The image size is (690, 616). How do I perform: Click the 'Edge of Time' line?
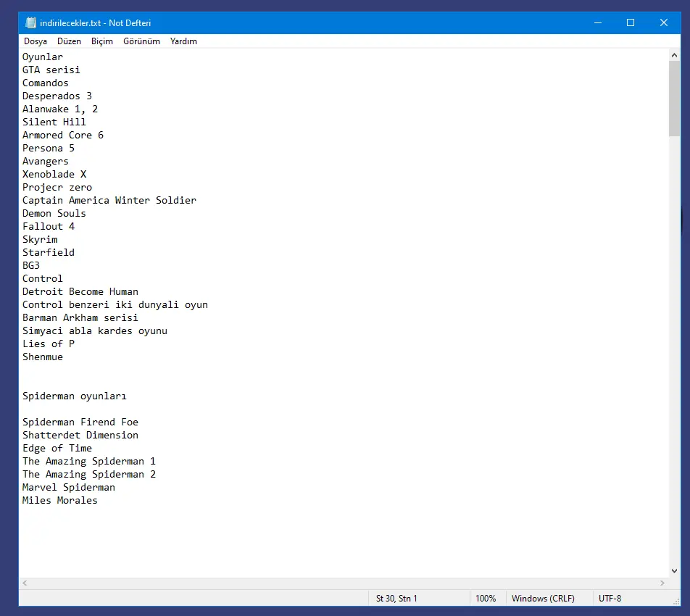point(57,449)
